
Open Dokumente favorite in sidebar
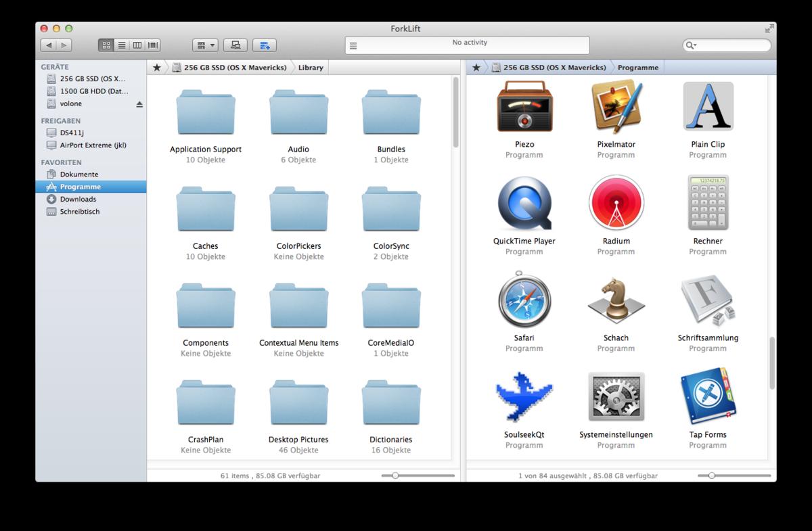[91, 175]
